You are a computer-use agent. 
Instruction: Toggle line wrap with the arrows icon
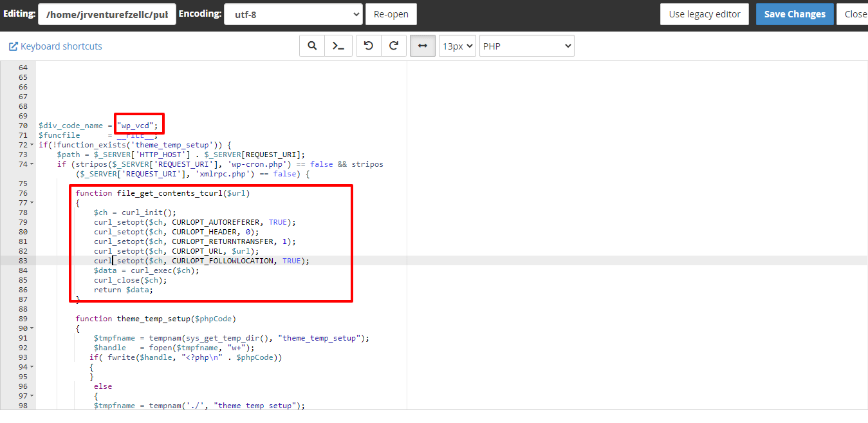tap(423, 46)
